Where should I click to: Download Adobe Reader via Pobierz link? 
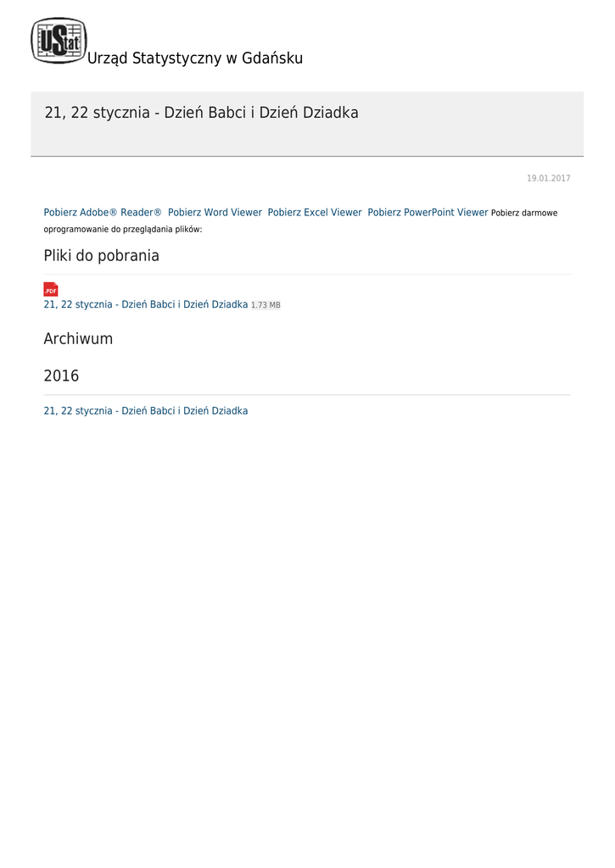(x=103, y=213)
